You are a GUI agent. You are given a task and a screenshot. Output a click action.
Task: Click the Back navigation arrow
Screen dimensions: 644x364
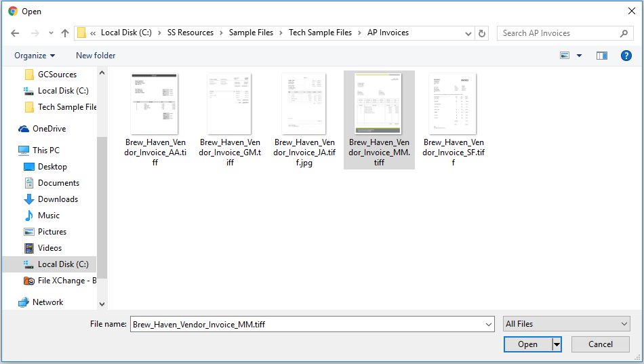click(x=15, y=33)
